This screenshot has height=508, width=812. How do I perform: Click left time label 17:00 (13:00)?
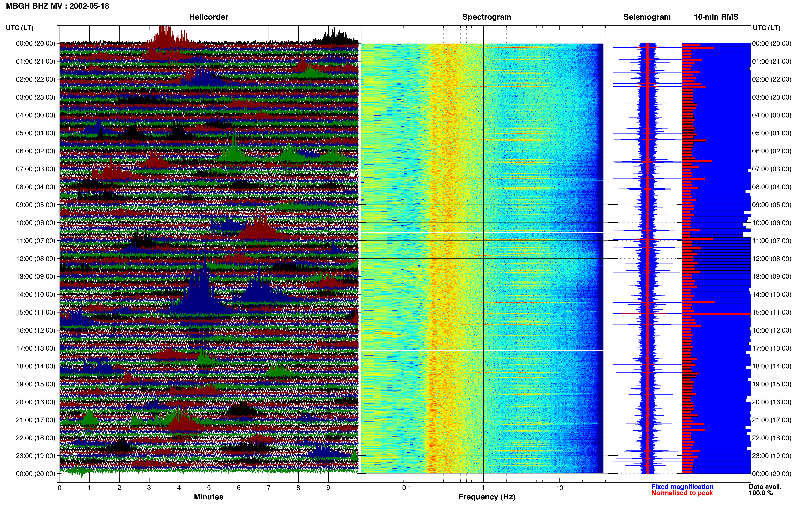click(36, 348)
